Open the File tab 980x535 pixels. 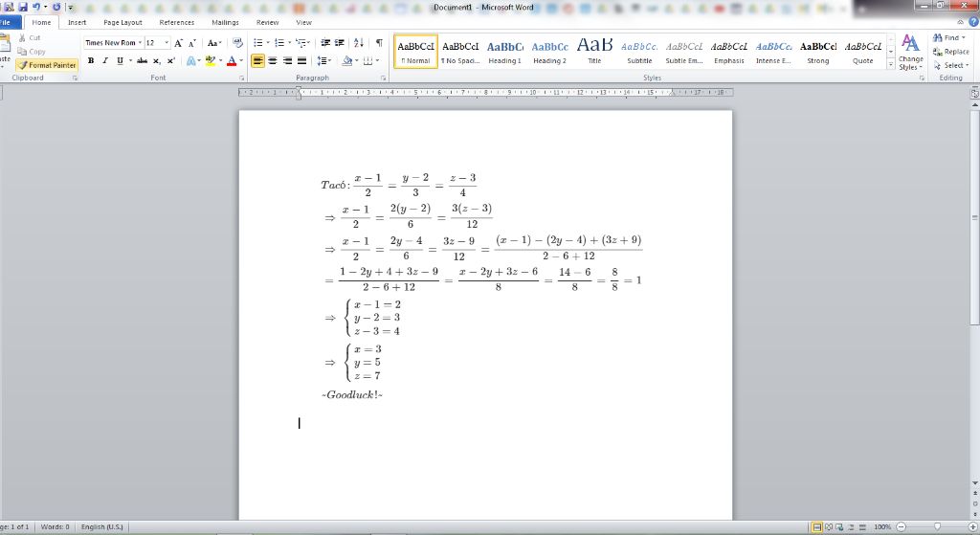8,23
